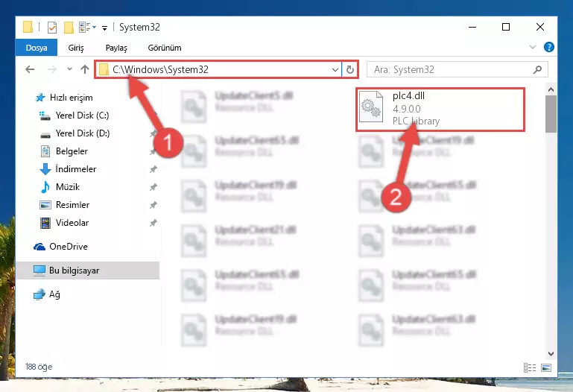The width and height of the screenshot is (573, 392).
Task: Switch to the details view layout
Action: 530,367
